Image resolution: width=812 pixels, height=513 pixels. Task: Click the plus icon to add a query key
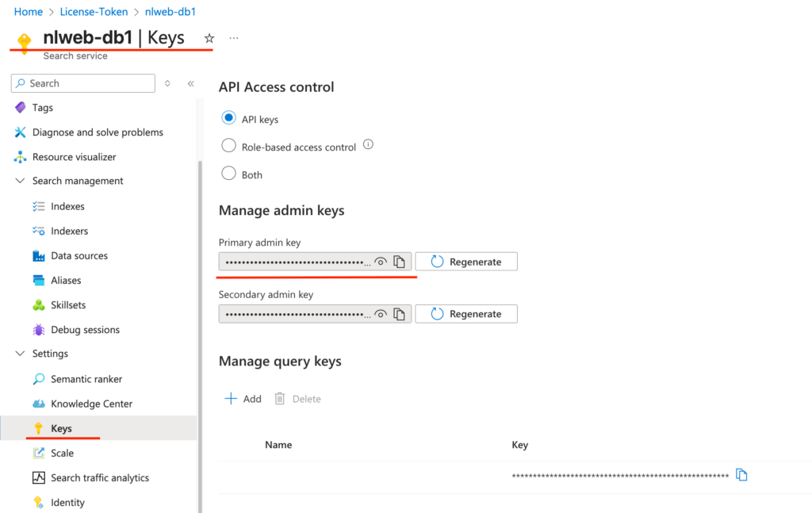click(231, 399)
